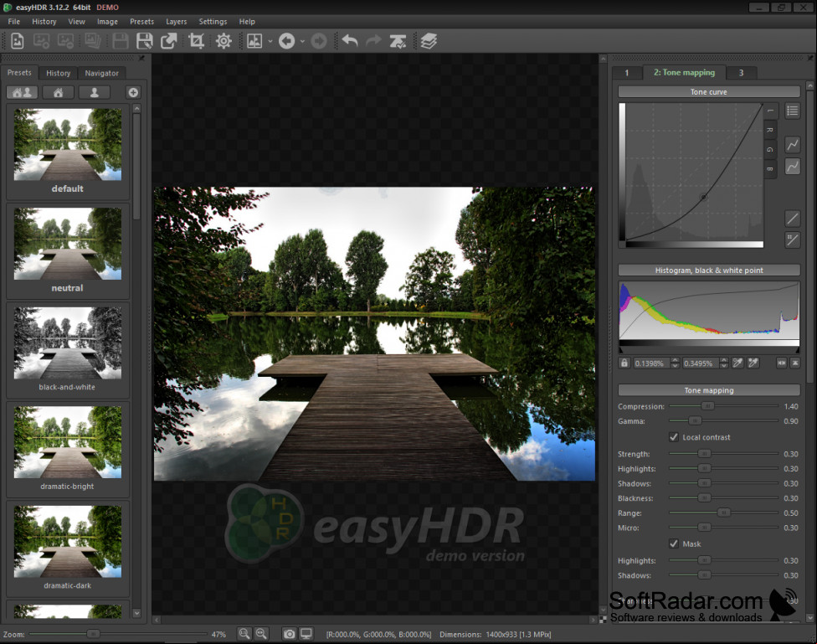Click the camera snapshot icon in status bar
This screenshot has height=644, width=817.
[289, 634]
